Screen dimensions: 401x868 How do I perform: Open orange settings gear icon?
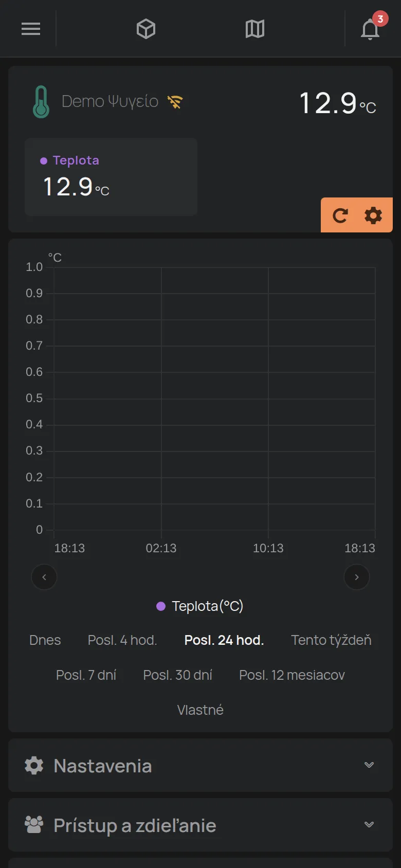373,215
